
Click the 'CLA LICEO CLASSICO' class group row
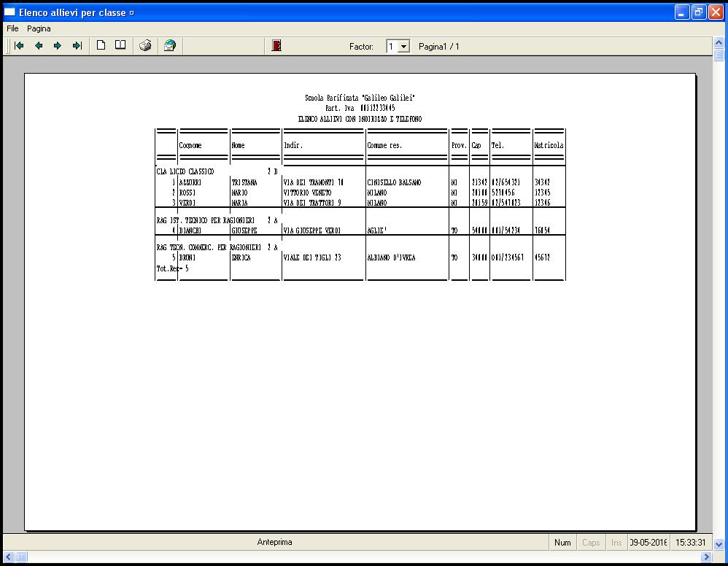click(x=217, y=172)
